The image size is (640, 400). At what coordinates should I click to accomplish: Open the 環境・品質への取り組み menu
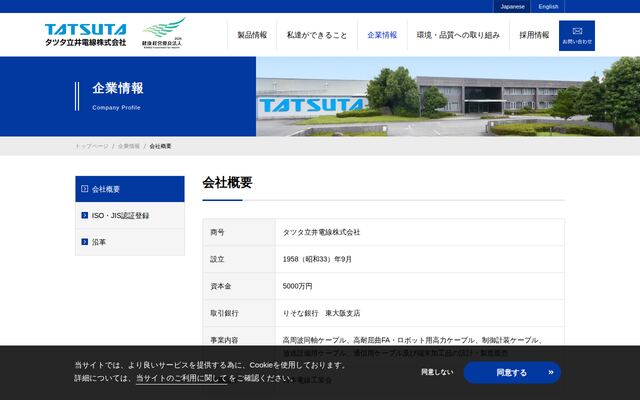pyautogui.click(x=458, y=35)
